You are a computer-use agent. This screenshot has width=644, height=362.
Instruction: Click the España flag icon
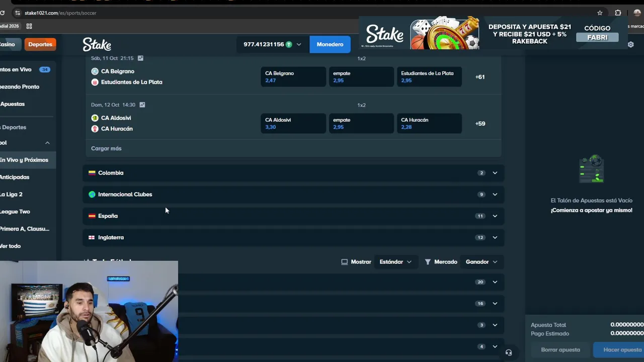point(92,216)
